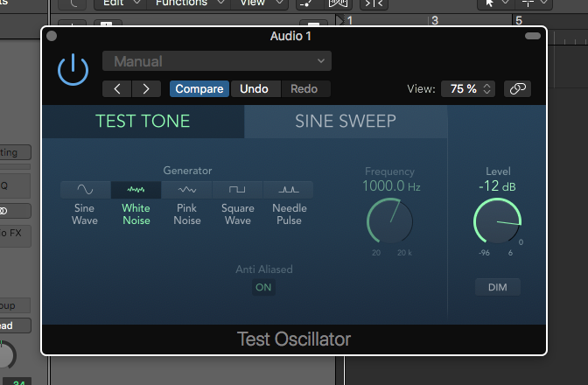
Task: Click the Undo button
Action: click(254, 88)
